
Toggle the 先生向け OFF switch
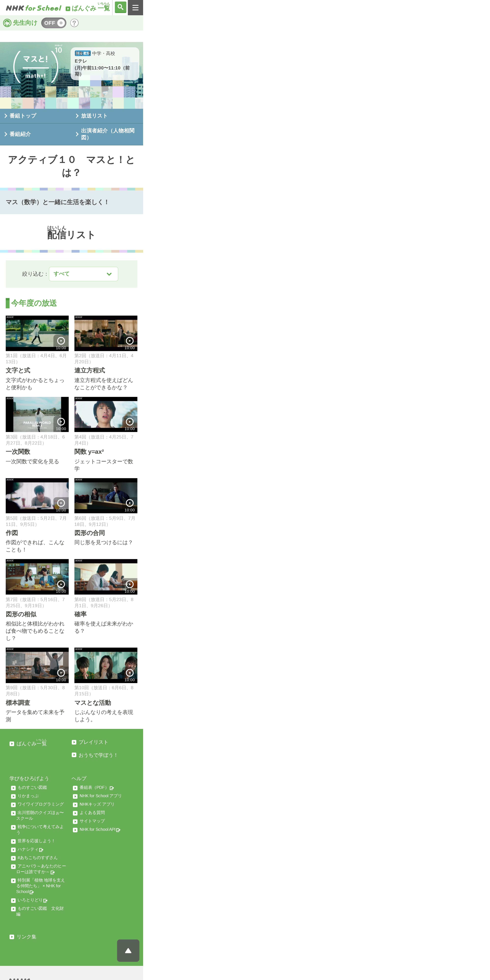pos(54,23)
